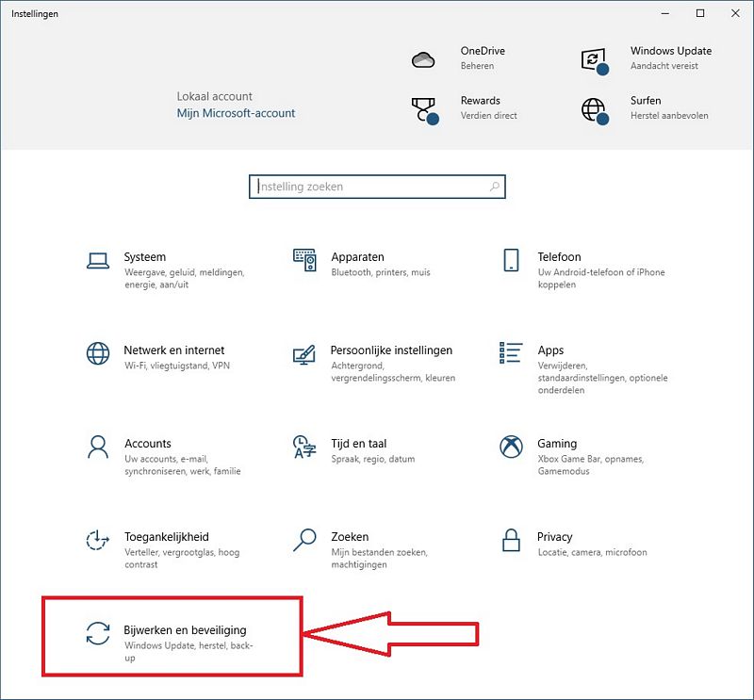
Task: Click 'Bluetooth, printers, muis' description
Action: tap(381, 272)
